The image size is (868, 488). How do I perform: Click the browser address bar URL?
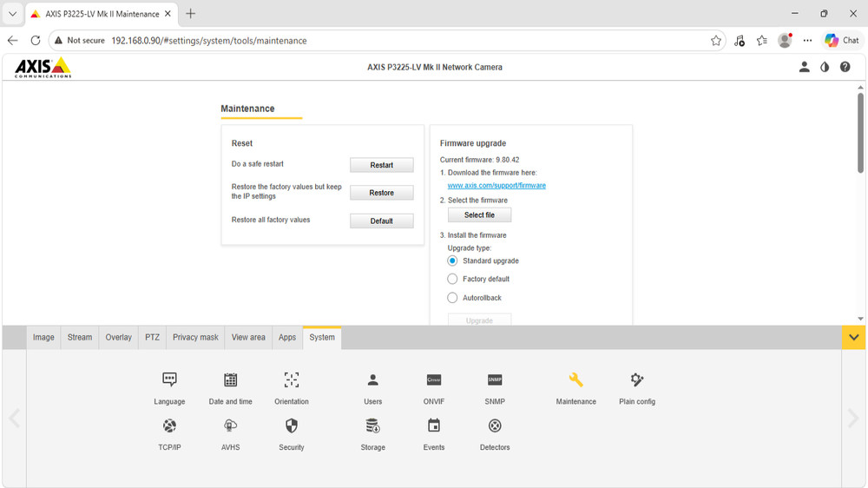point(209,41)
